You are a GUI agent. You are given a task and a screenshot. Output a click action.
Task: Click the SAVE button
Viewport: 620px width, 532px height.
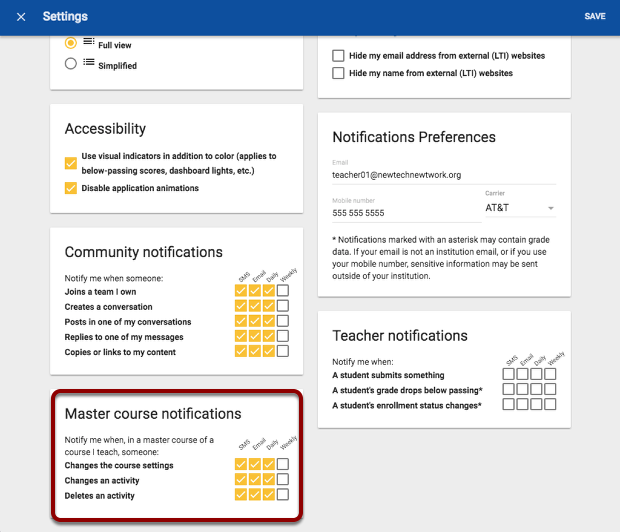tap(595, 17)
